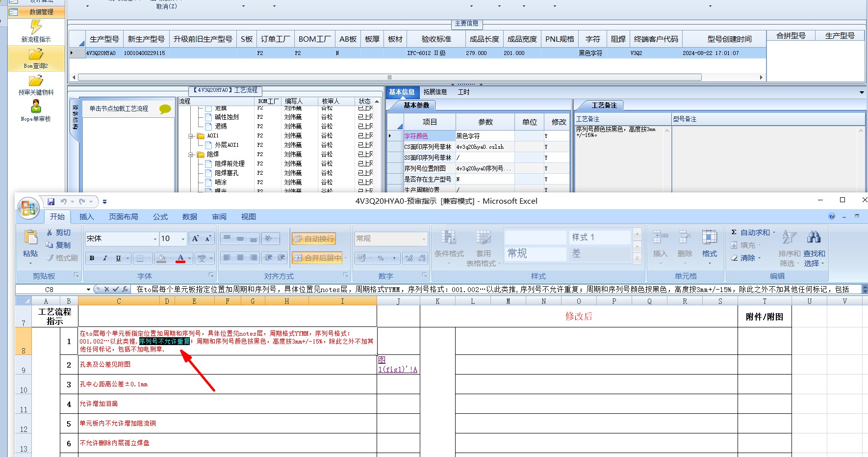Switch to 拓展信息 tab
The height and width of the screenshot is (457, 868).
(x=435, y=92)
